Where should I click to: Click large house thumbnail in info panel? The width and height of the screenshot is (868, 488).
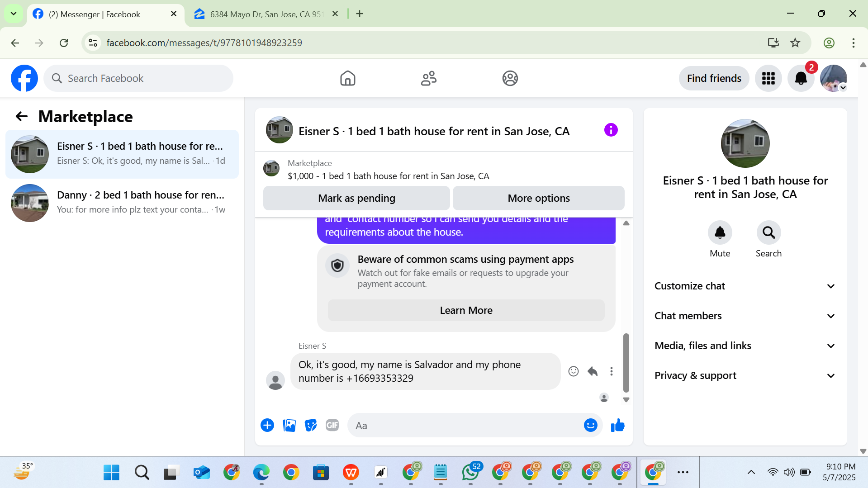(x=745, y=143)
